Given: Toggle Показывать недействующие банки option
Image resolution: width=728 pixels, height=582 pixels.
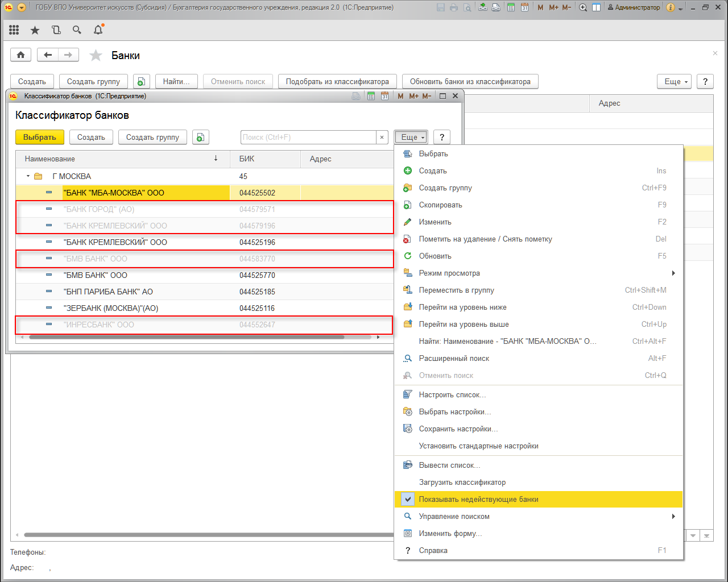Looking at the screenshot, I should (539, 499).
